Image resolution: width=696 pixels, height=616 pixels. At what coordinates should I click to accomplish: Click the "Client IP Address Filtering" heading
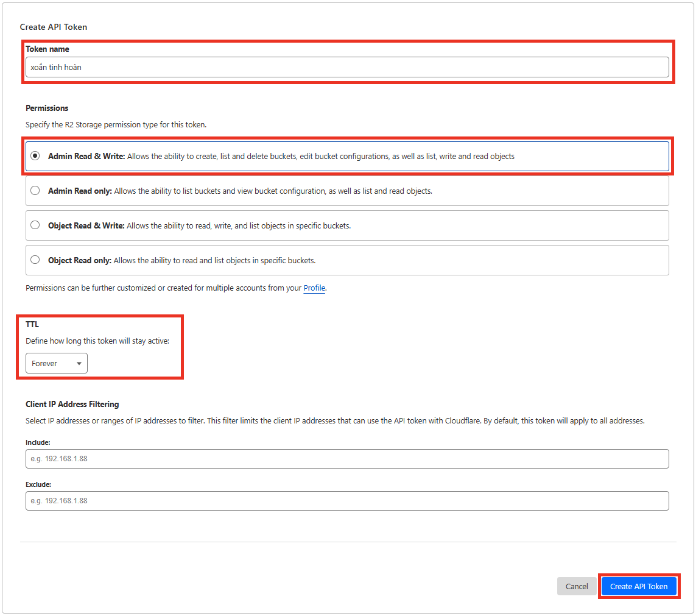(72, 404)
